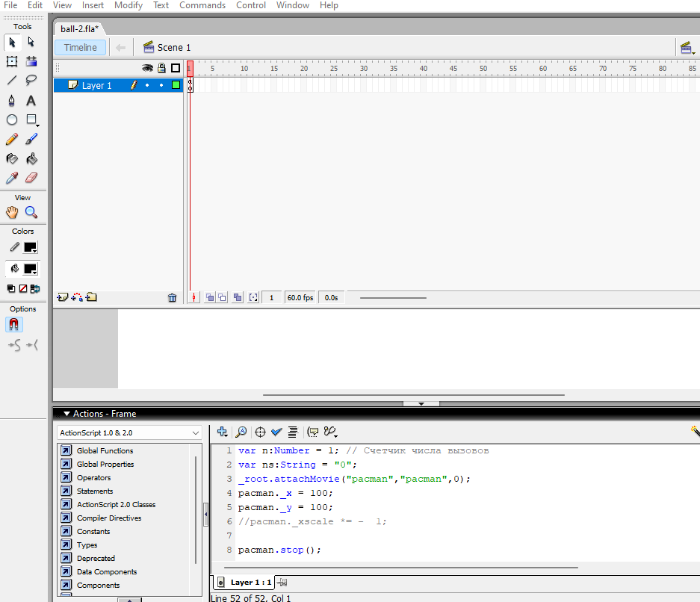
Task: Select the Eraser tool
Action: point(31,178)
